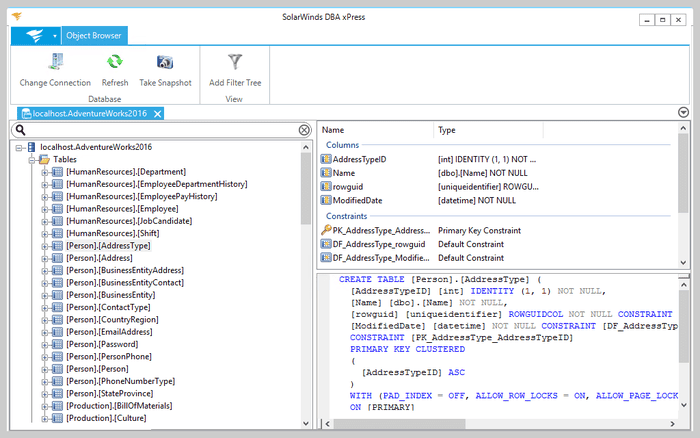This screenshot has height=438, width=700.
Task: Click the table icon for [Person].[StateProvince]
Action: tap(57, 393)
